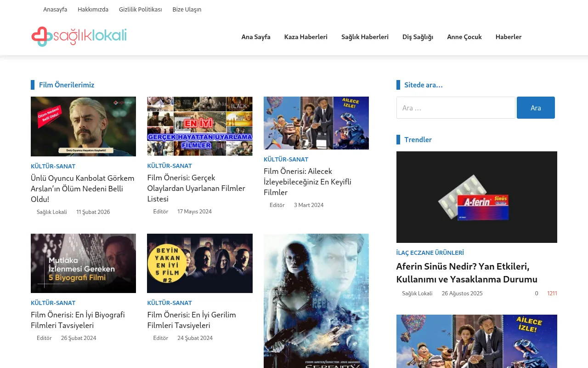Open the Ana Sayfa menu item
The image size is (588, 368).
[255, 37]
